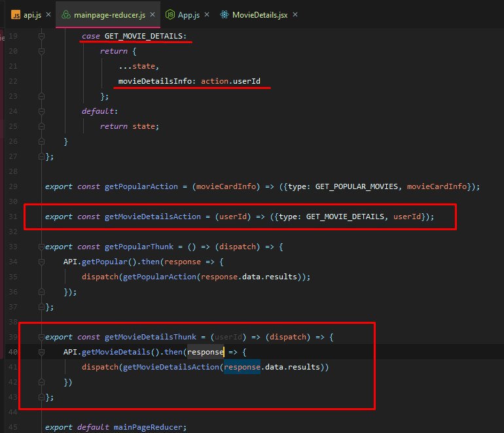Collapse the fold marker on line 19
The image size is (504, 433).
click(x=41, y=36)
